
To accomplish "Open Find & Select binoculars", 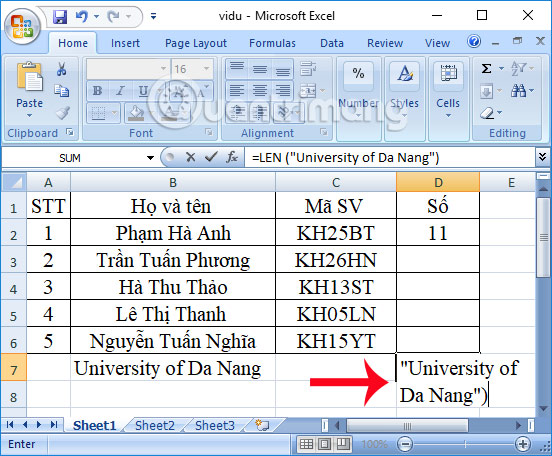I will pyautogui.click(x=519, y=91).
